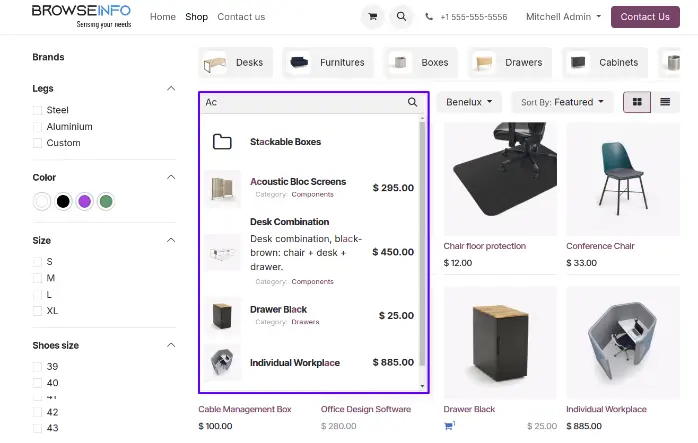Check shoes size 40 filter

coord(37,383)
